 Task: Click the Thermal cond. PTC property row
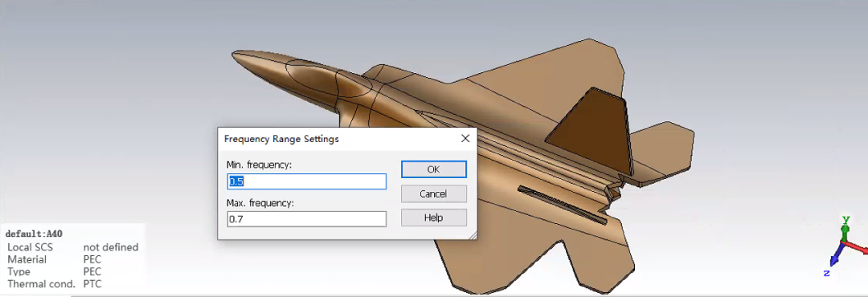click(x=55, y=283)
